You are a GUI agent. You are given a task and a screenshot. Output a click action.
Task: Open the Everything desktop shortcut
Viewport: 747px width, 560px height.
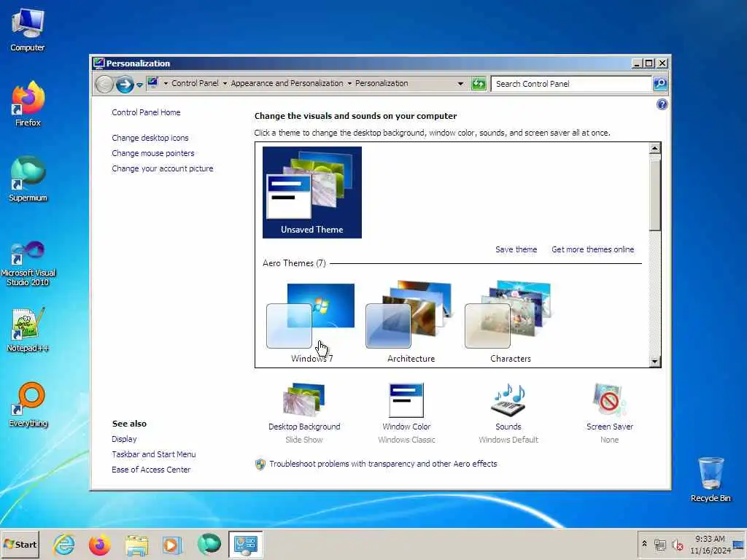(28, 405)
